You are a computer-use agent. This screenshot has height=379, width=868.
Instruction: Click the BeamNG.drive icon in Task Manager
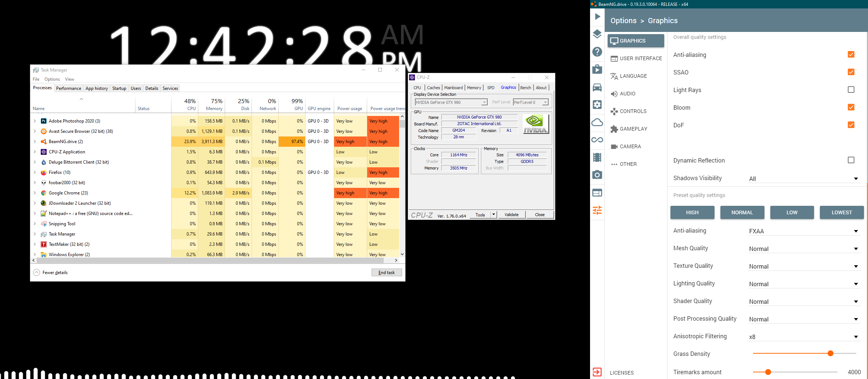(44, 142)
